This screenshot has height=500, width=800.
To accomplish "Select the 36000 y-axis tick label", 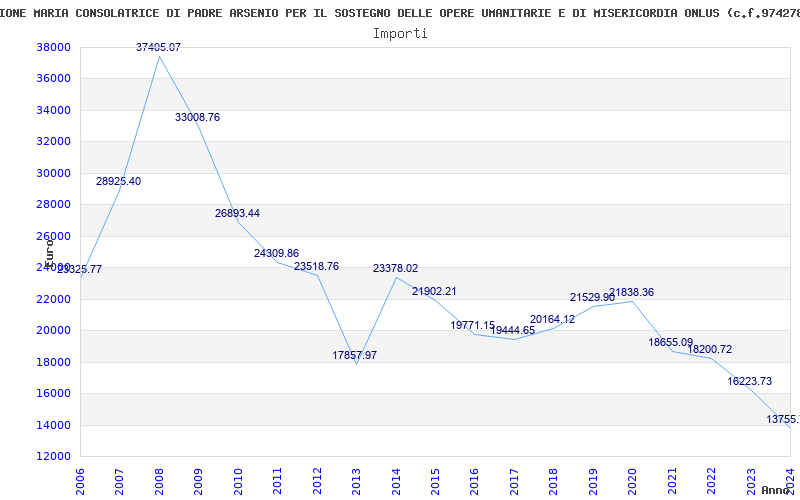I will coord(53,79).
